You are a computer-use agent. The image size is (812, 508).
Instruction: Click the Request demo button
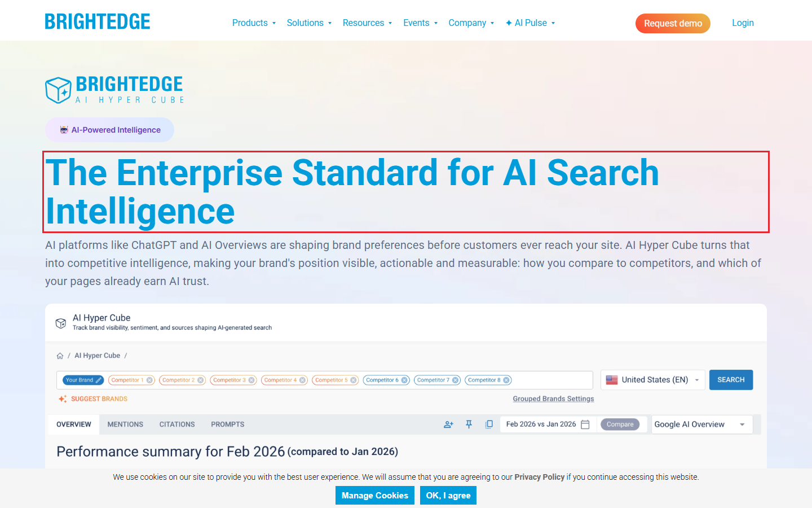pos(673,23)
